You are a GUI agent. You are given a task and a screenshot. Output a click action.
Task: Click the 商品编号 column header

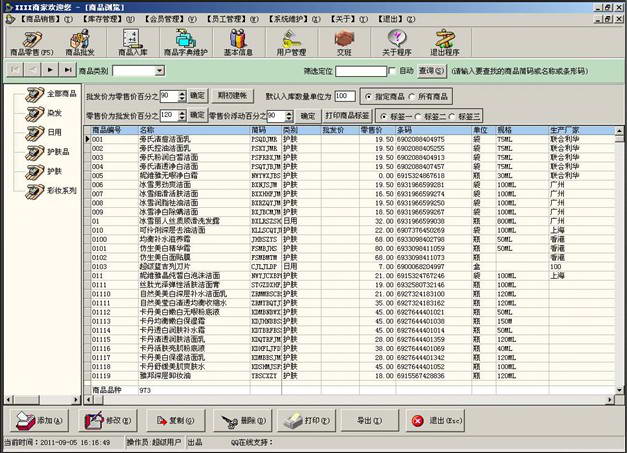(114, 130)
